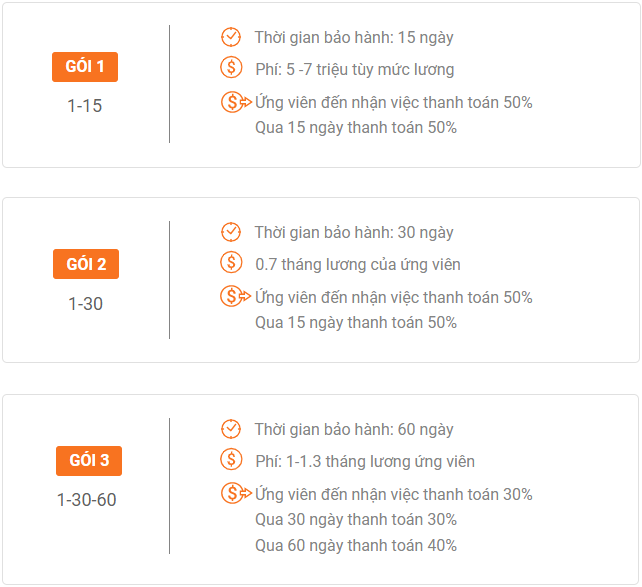Click 'Phí: 1-1.3 tháng lương ứng viên' text
This screenshot has width=642, height=587.
point(365,462)
